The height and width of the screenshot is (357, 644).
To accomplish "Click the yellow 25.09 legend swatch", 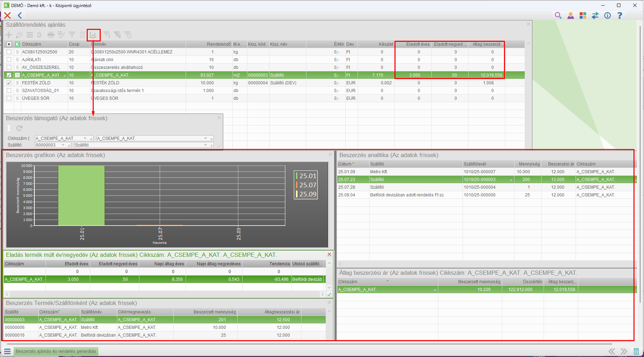I will coord(297,194).
